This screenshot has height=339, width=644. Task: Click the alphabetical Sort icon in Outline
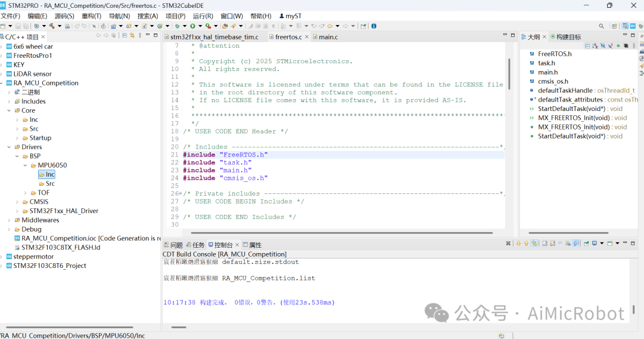click(595, 46)
